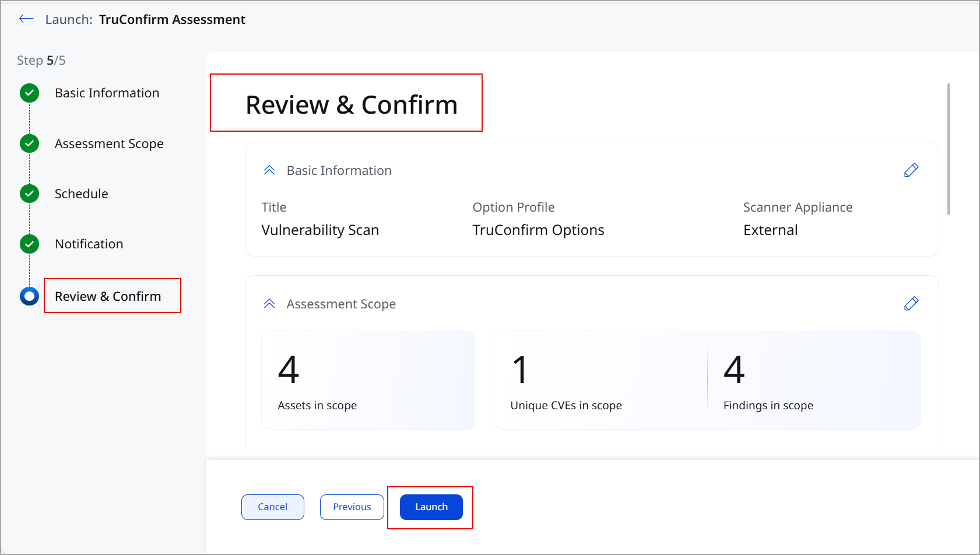
Task: Click the Vulnerability Scan title value
Action: coord(320,230)
